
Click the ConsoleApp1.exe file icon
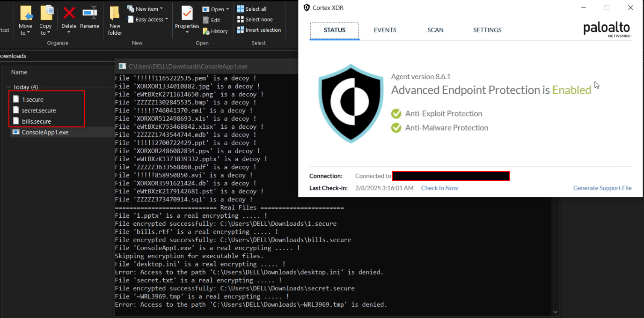(x=16, y=132)
